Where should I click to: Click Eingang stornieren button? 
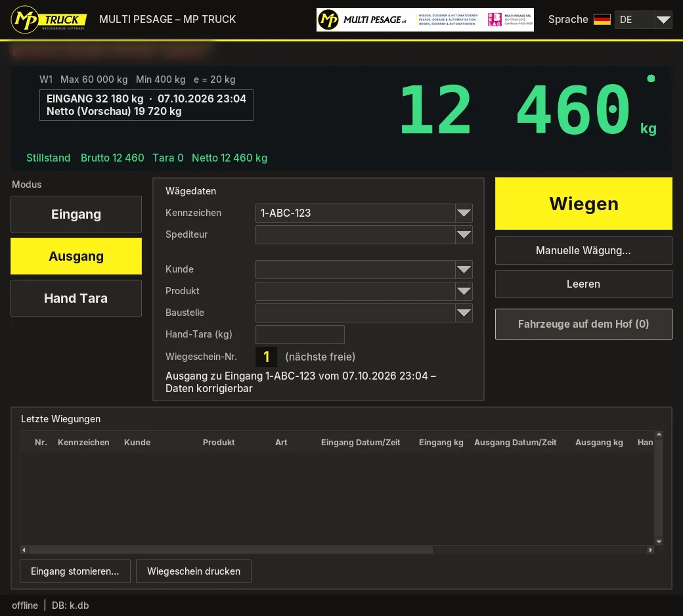click(75, 571)
